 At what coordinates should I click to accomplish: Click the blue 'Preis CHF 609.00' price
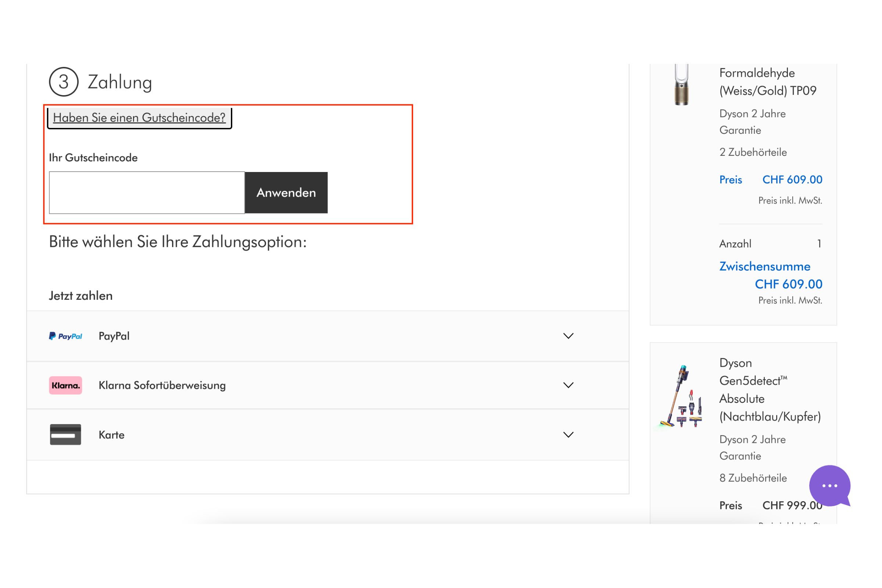pos(771,180)
